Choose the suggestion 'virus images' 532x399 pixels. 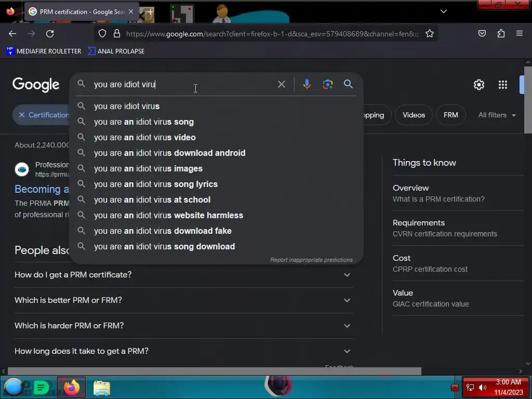[217, 169]
